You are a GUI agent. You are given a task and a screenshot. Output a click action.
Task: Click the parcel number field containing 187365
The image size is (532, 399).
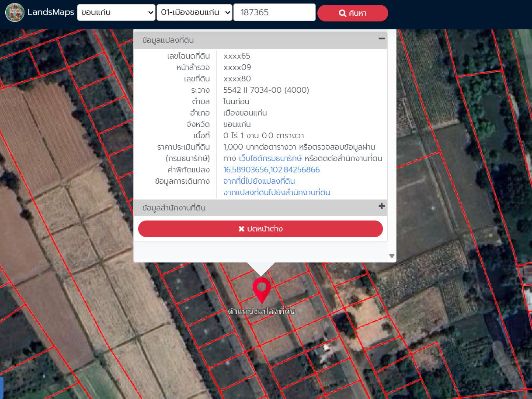click(x=274, y=13)
